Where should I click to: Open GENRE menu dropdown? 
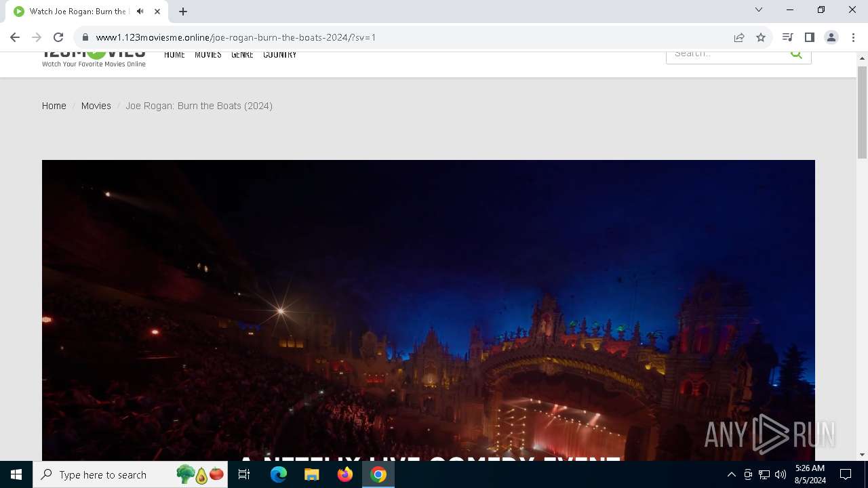click(x=242, y=54)
